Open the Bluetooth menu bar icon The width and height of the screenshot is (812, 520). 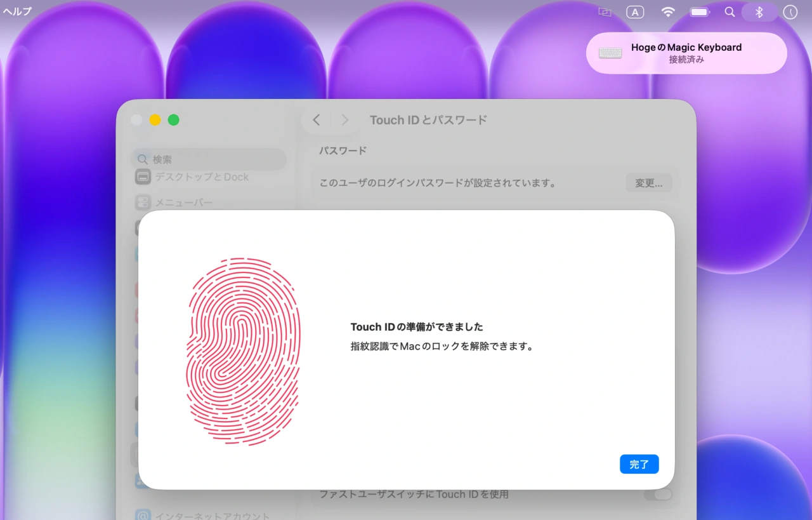(759, 12)
